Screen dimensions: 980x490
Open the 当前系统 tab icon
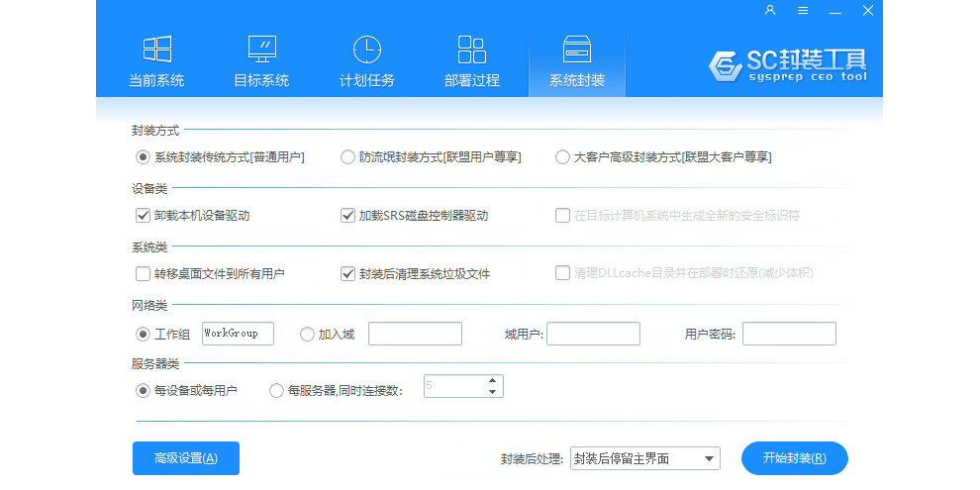(156, 51)
